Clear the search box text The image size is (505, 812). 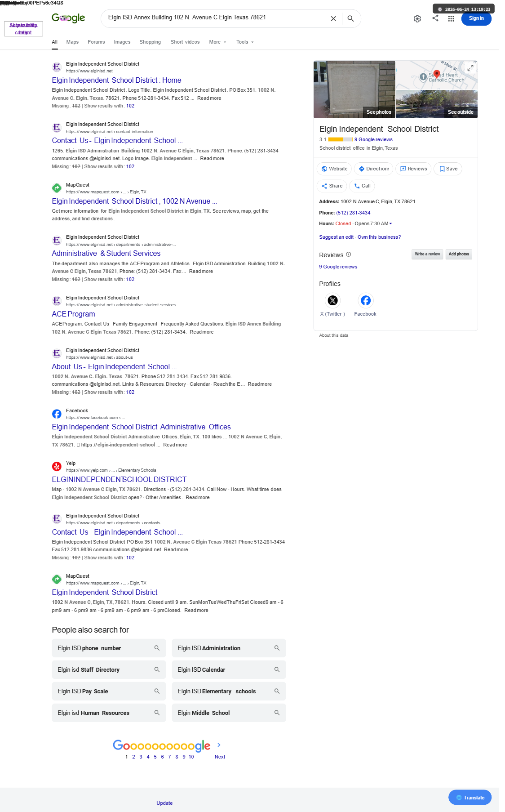click(x=333, y=18)
